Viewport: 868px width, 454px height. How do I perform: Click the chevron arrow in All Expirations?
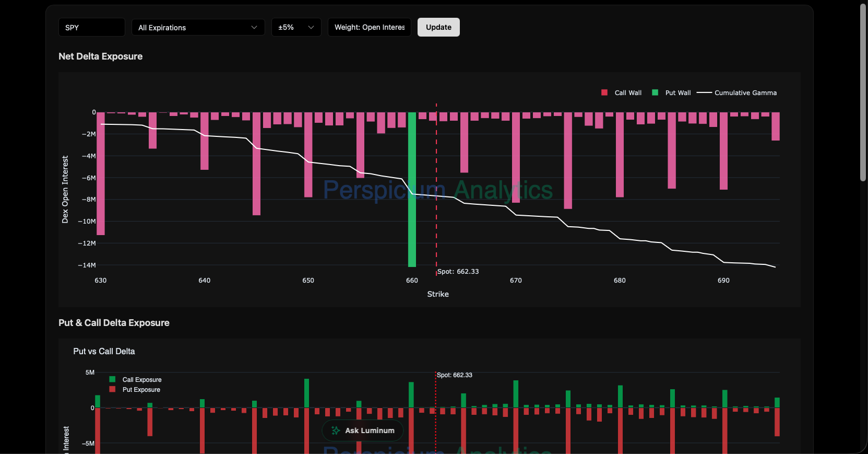click(x=254, y=28)
